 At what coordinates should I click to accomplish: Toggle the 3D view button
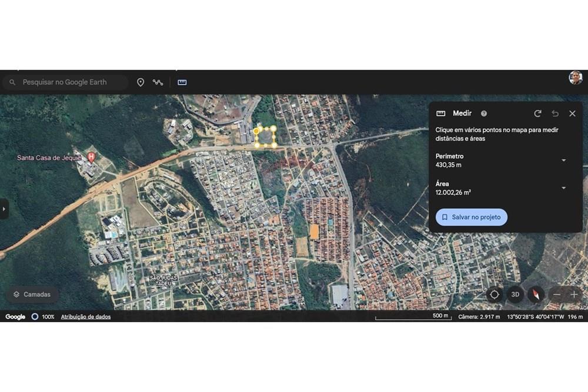click(515, 294)
